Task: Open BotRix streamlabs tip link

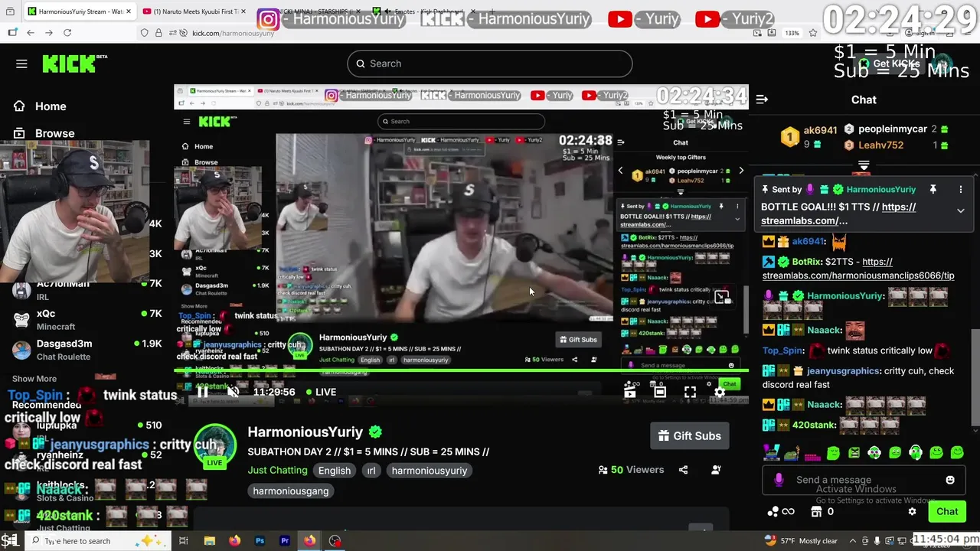Action: point(858,269)
